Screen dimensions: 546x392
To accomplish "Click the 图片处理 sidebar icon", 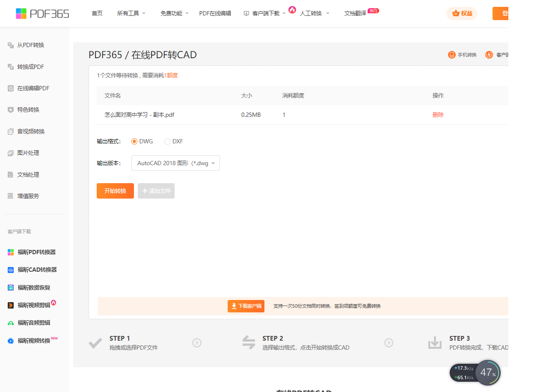I will pos(11,153).
